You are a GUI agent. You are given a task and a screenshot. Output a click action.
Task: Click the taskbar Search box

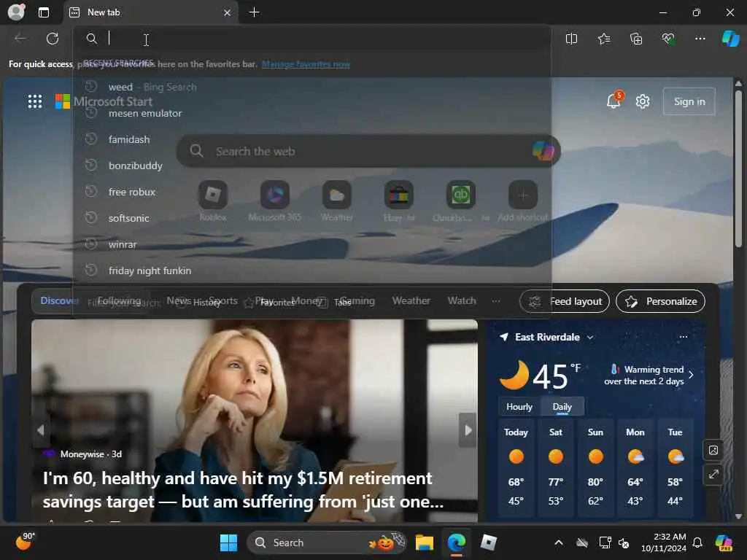(x=327, y=542)
